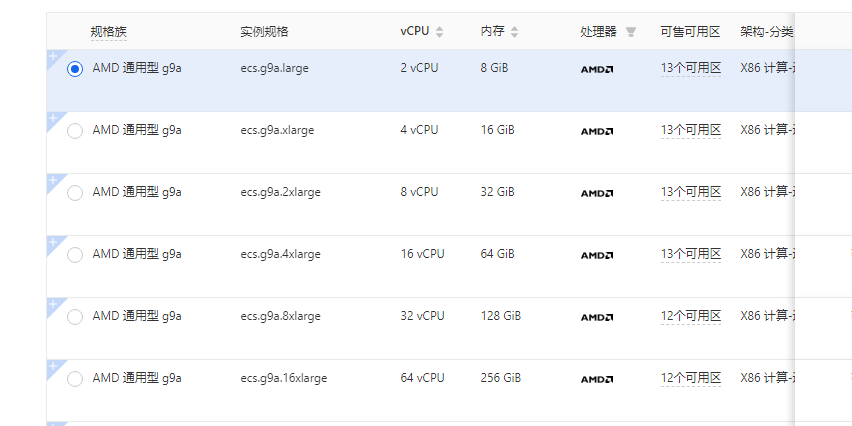Click the AMD logo in the ecs.g9a.large row
This screenshot has width=852, height=426.
(x=597, y=70)
